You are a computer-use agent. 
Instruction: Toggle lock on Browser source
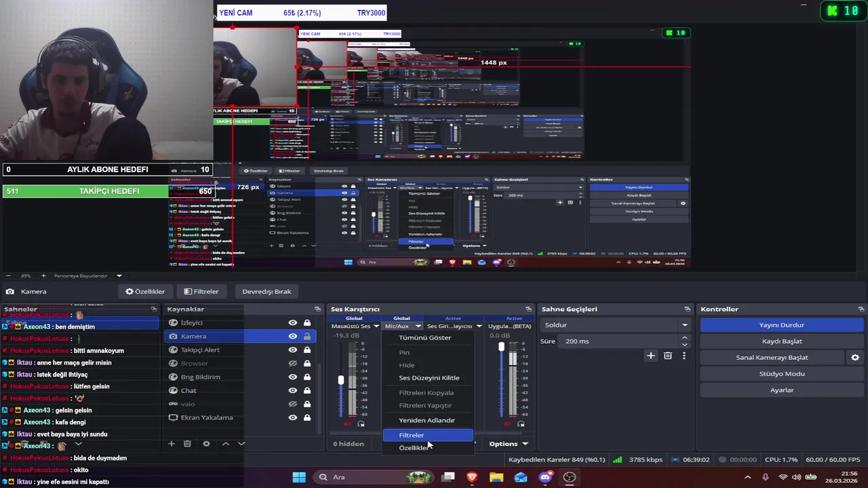coord(307,363)
